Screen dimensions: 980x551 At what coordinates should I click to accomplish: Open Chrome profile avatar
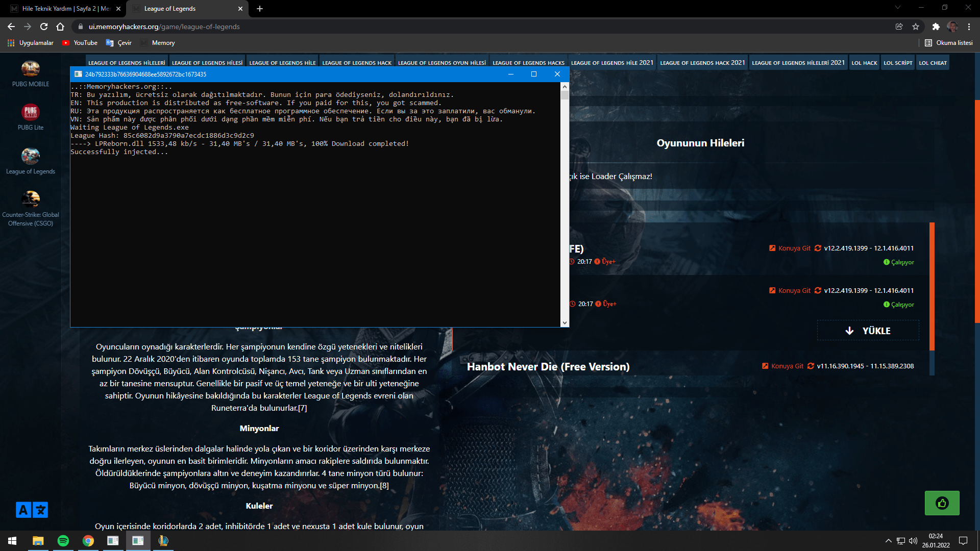pos(952,27)
